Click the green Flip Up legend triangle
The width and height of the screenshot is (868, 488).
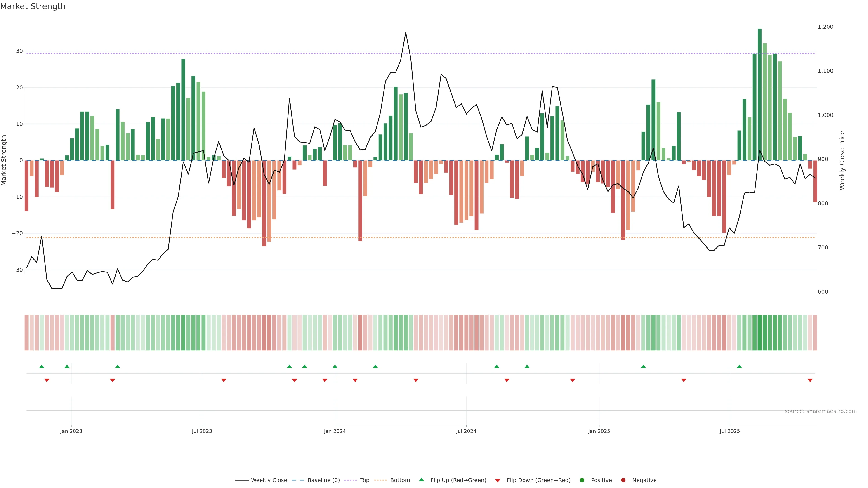click(421, 480)
